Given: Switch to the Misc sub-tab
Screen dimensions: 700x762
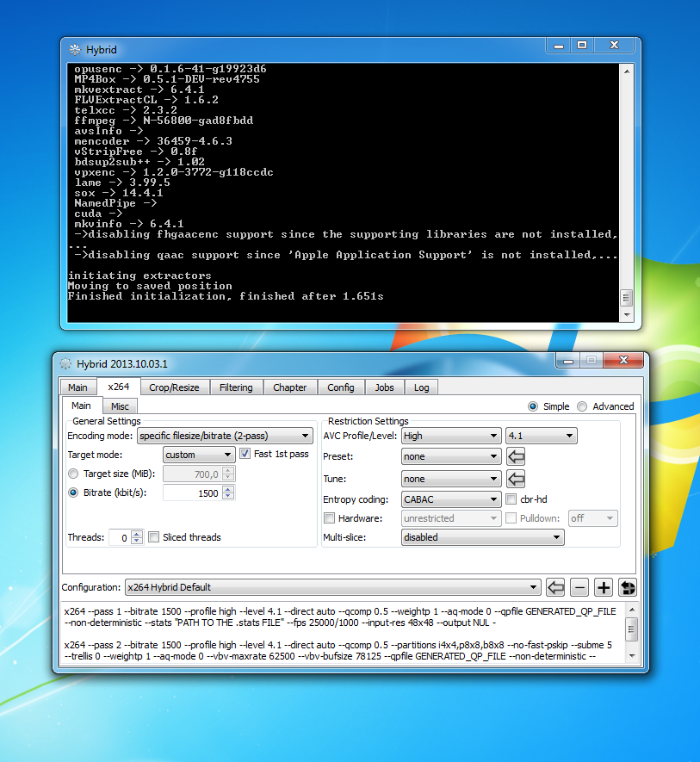Looking at the screenshot, I should pyautogui.click(x=120, y=406).
